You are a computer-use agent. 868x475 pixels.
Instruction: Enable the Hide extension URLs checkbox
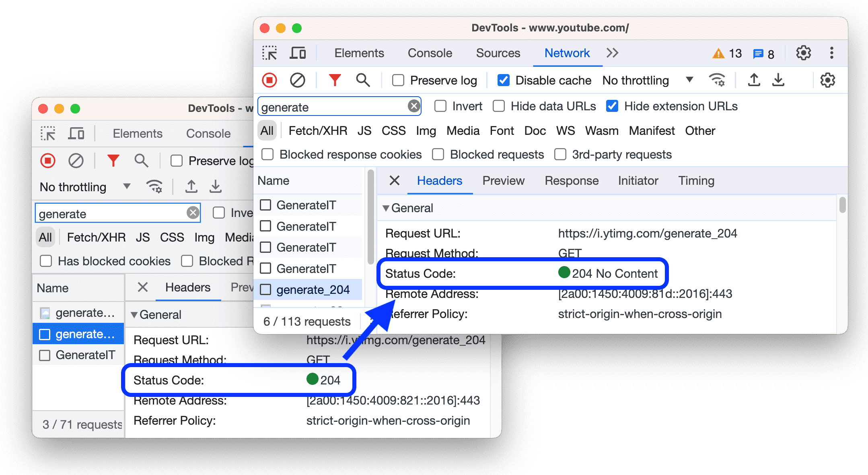pos(609,105)
